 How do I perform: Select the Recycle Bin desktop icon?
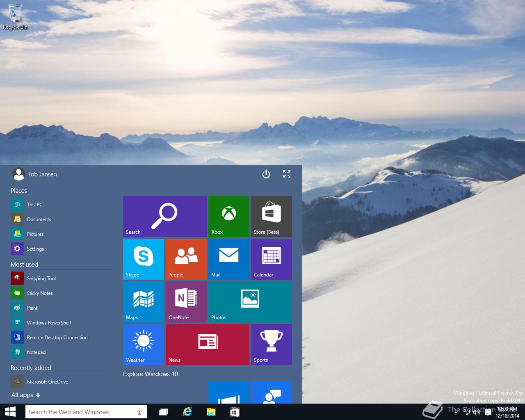(x=15, y=16)
